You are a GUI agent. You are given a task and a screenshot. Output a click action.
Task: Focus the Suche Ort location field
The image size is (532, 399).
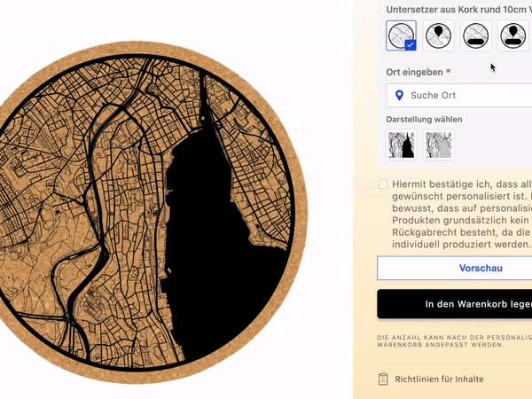click(x=459, y=96)
